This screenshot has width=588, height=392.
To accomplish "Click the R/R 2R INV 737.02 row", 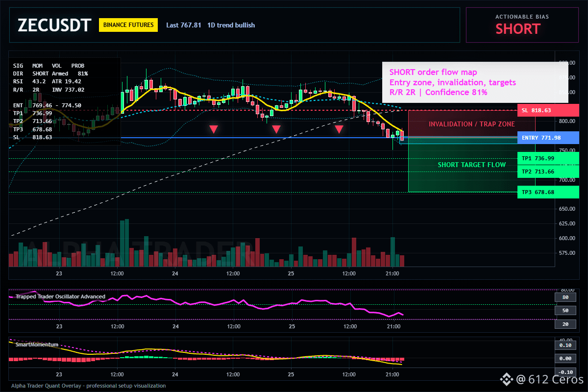I will point(49,90).
